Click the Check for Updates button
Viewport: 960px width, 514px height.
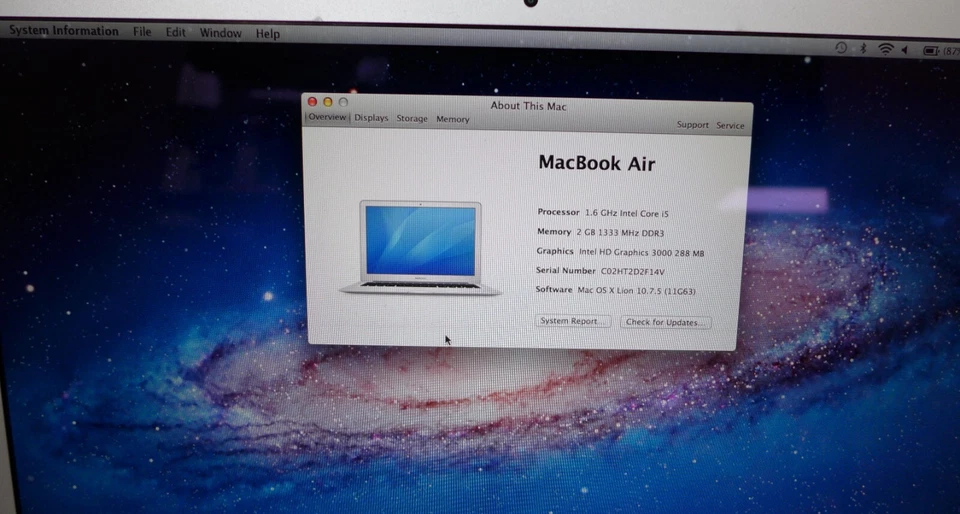666,322
